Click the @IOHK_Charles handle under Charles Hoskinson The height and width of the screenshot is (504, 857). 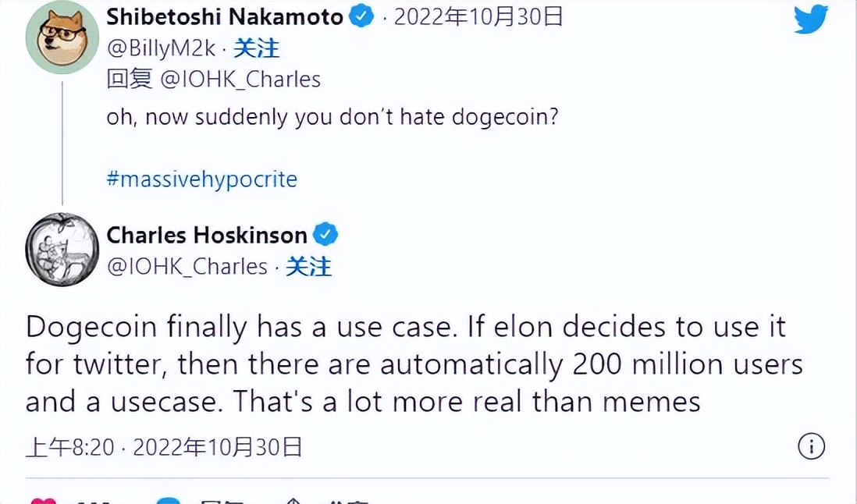coord(187,267)
